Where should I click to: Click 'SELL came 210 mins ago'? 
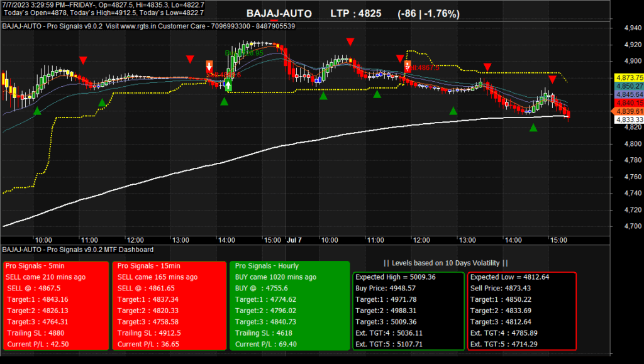[x=45, y=277]
